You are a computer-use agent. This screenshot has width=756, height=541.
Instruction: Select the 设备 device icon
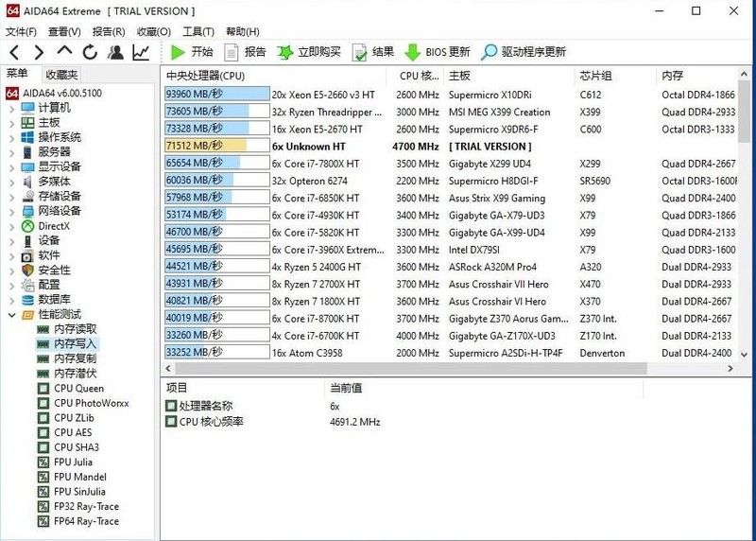[28, 241]
